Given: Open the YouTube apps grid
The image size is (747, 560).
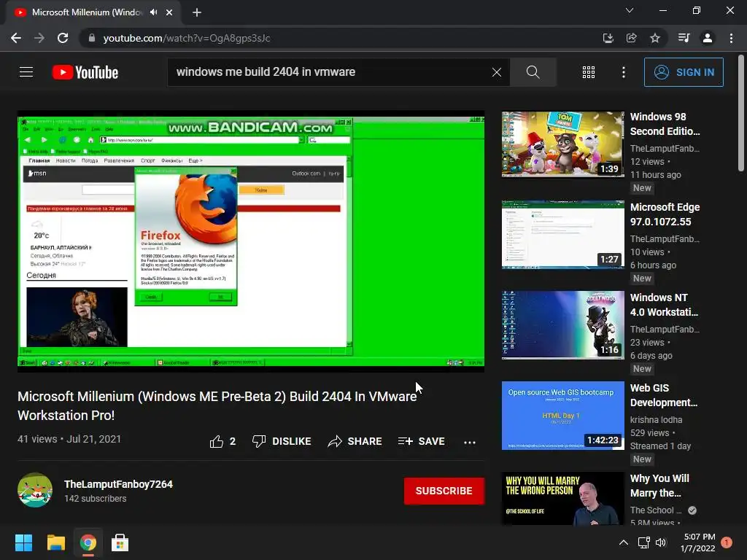Looking at the screenshot, I should click(589, 72).
